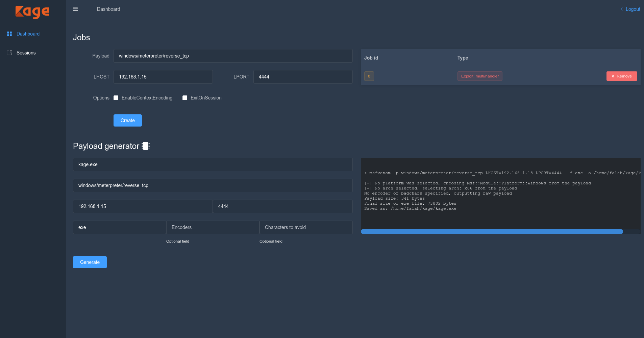Click the 'No platform was selected' console line
Image resolution: width=644 pixels, height=338 pixels.
tap(477, 183)
